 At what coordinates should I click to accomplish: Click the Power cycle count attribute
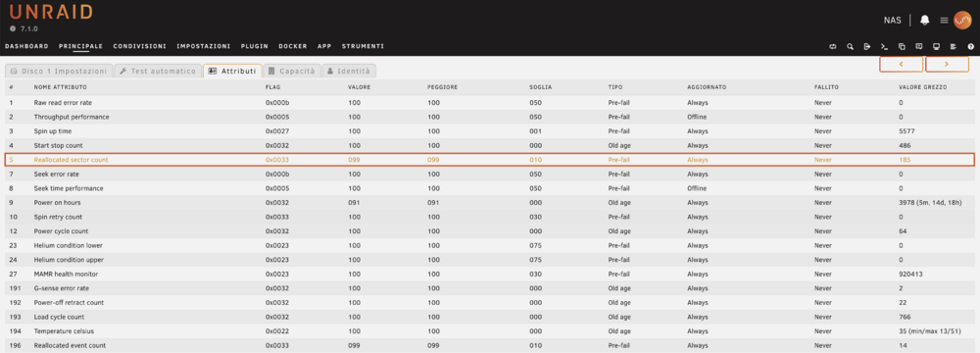tap(61, 231)
